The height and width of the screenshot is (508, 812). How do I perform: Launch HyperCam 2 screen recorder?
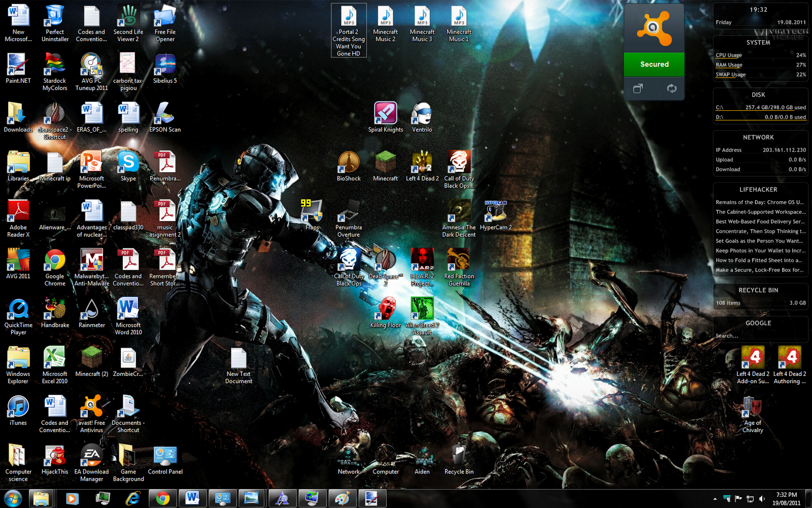495,211
